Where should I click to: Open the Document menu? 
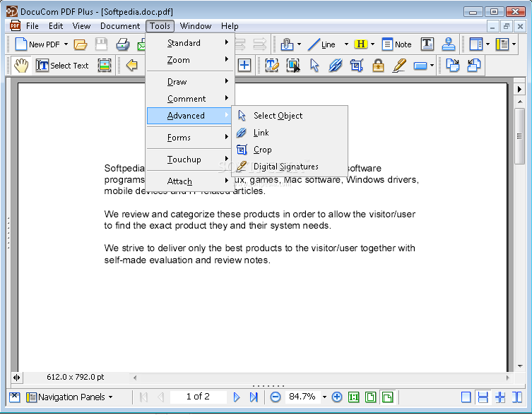pos(120,26)
